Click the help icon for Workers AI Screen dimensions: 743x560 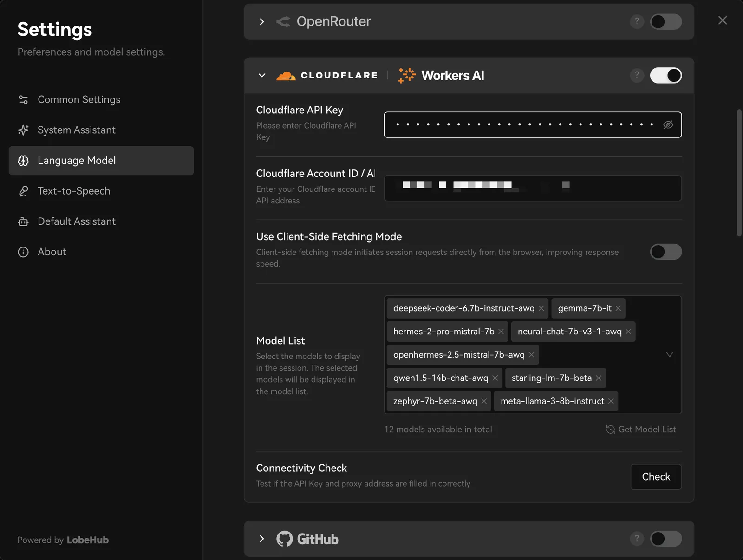pos(637,75)
